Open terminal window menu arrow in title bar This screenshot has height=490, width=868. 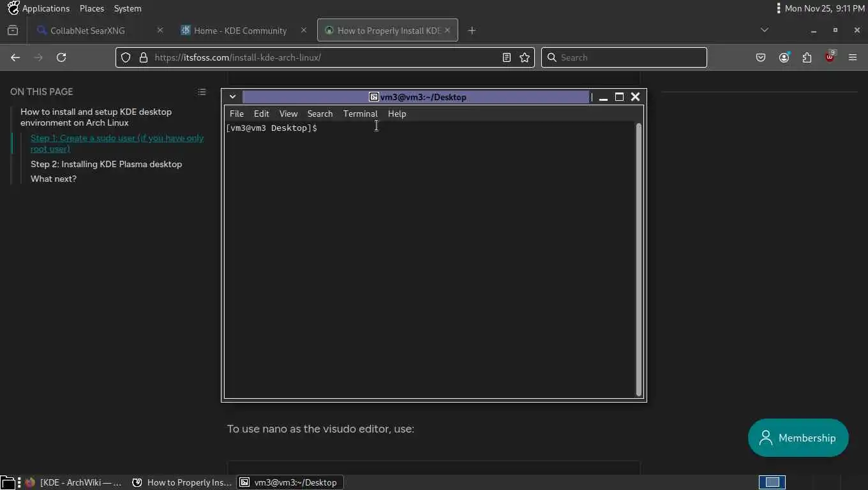(233, 97)
